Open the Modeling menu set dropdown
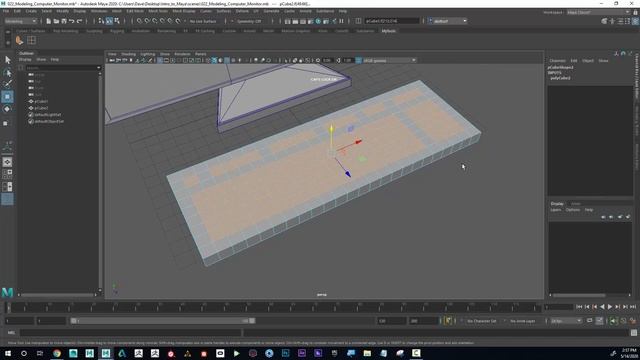Image resolution: width=640 pixels, height=360 pixels. pos(20,21)
